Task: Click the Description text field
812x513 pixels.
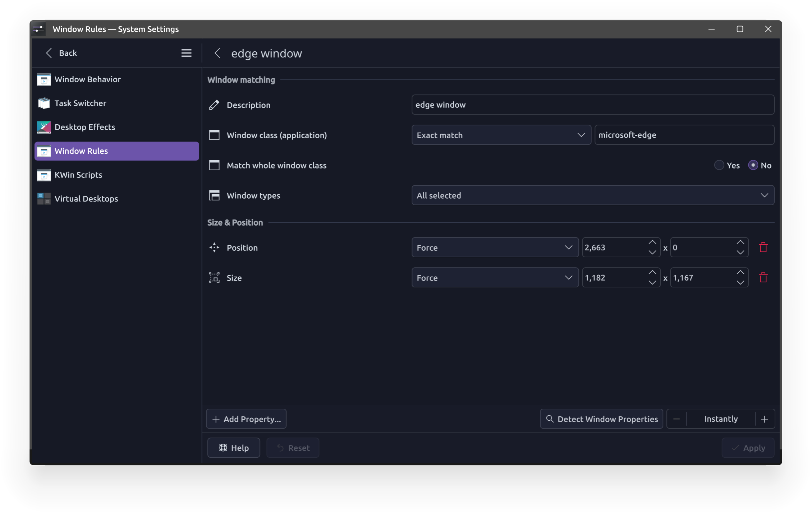Action: (593, 105)
